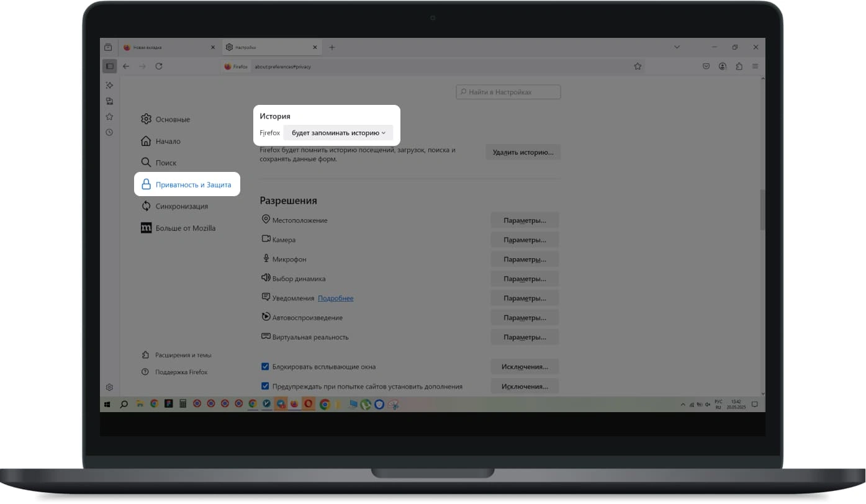Open sidebar customize gear at bottom left
The image size is (866, 504).
point(109,387)
